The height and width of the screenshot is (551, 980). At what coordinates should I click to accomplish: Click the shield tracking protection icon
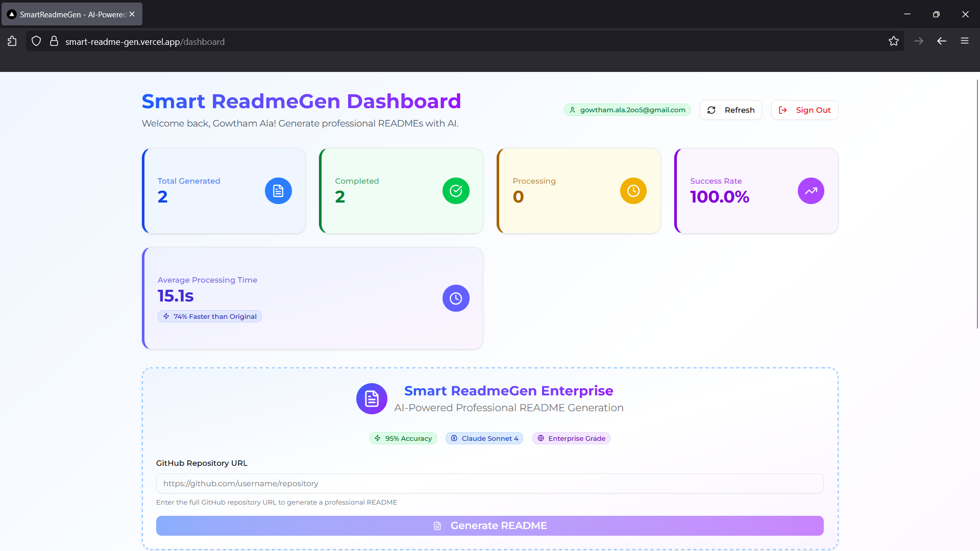coord(36,41)
